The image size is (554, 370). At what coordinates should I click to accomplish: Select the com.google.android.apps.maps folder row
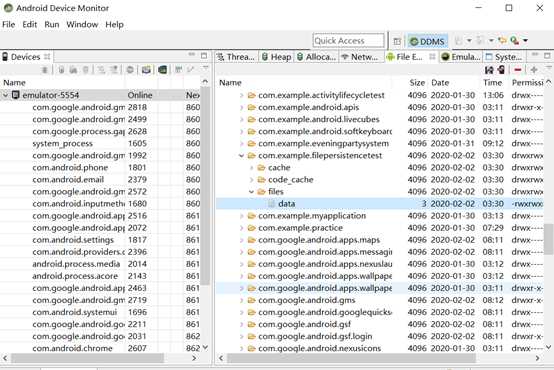click(x=380, y=240)
